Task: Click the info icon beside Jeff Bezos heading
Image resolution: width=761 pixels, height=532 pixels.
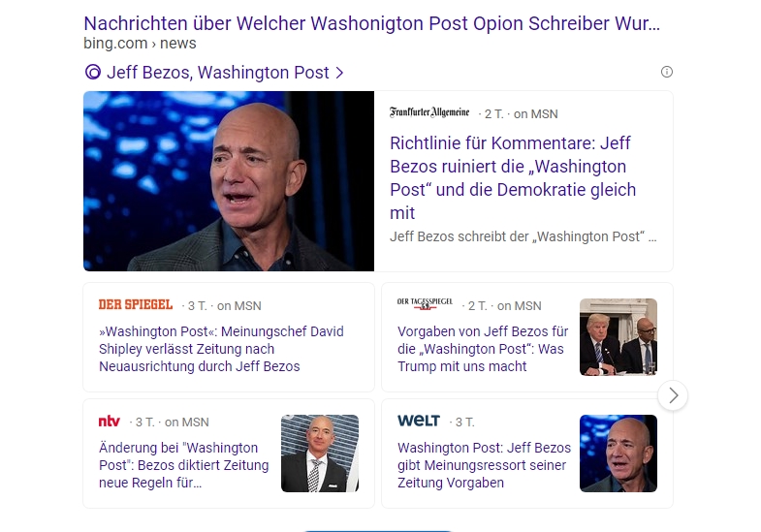Action: tap(667, 72)
